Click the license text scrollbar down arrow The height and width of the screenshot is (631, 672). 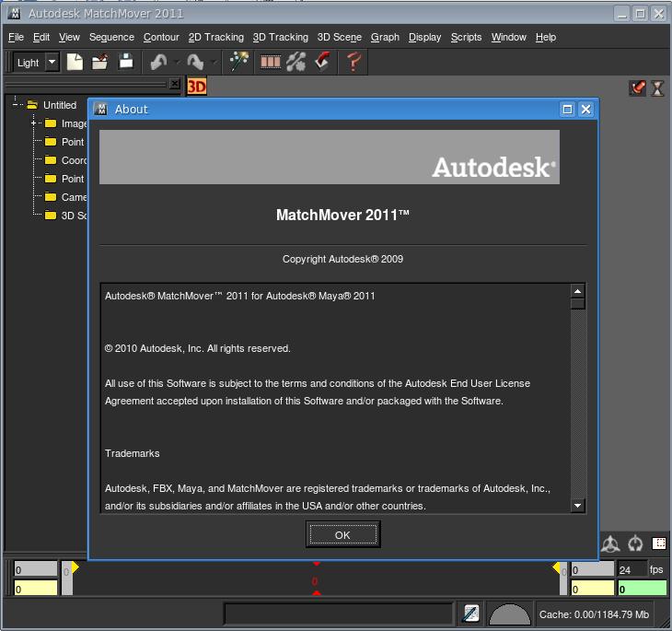pyautogui.click(x=578, y=506)
